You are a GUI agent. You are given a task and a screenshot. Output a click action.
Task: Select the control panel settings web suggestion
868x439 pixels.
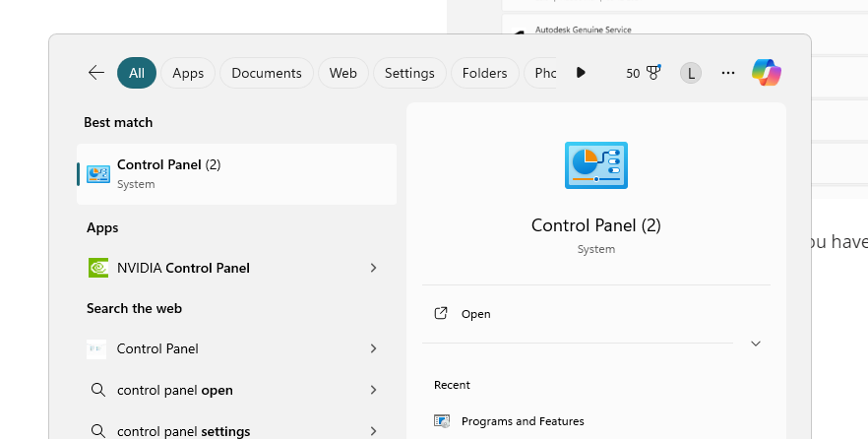pyautogui.click(x=236, y=431)
